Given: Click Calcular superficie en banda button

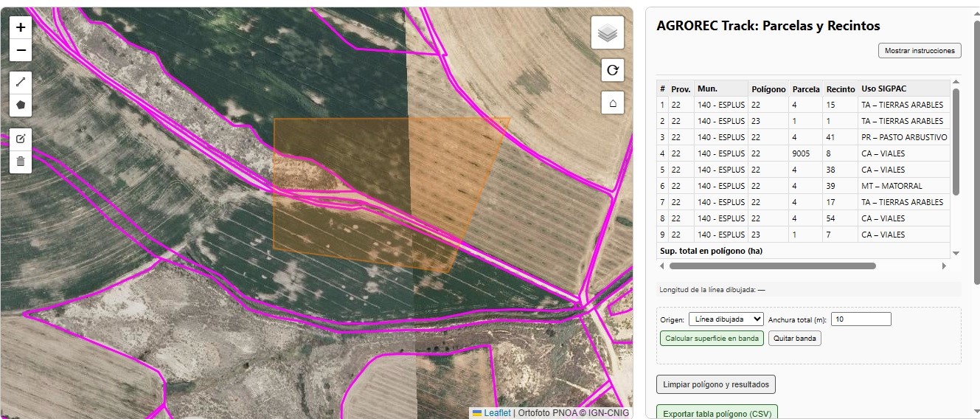Looking at the screenshot, I should tap(712, 339).
